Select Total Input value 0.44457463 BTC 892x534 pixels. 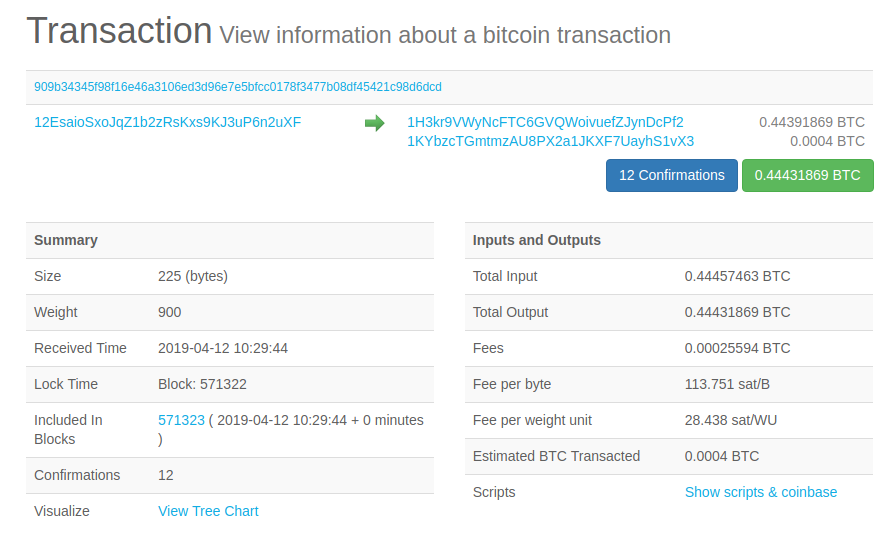pyautogui.click(x=737, y=276)
